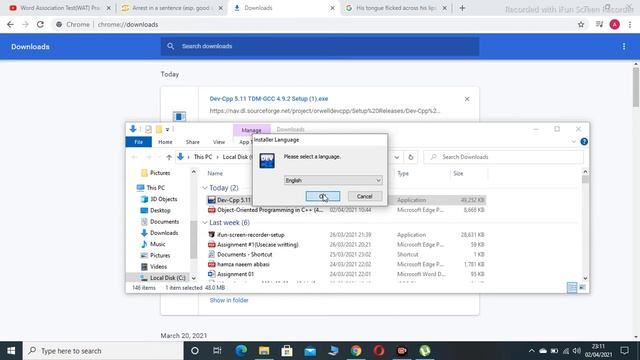Reload the Chrome downloads page

point(40,24)
